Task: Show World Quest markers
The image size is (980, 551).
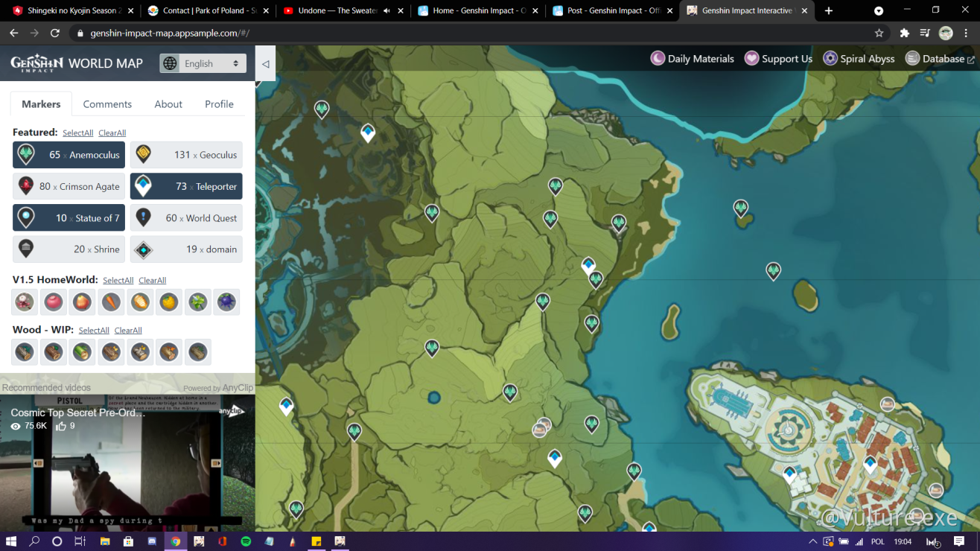Action: coord(186,217)
